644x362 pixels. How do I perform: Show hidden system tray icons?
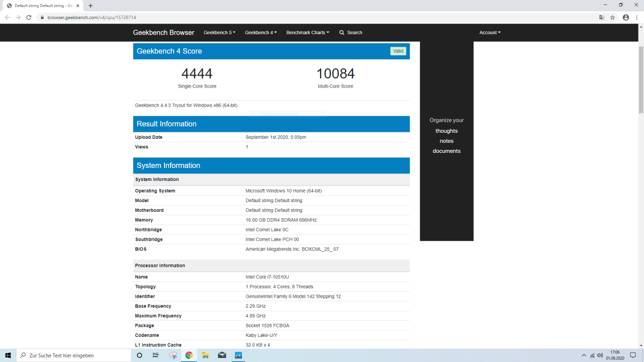tap(584, 355)
